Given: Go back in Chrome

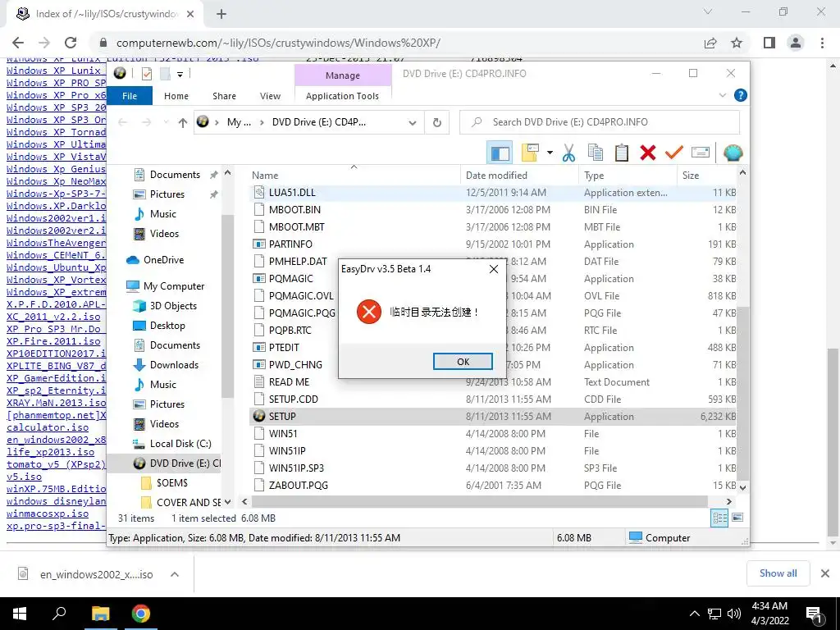Looking at the screenshot, I should click(18, 43).
